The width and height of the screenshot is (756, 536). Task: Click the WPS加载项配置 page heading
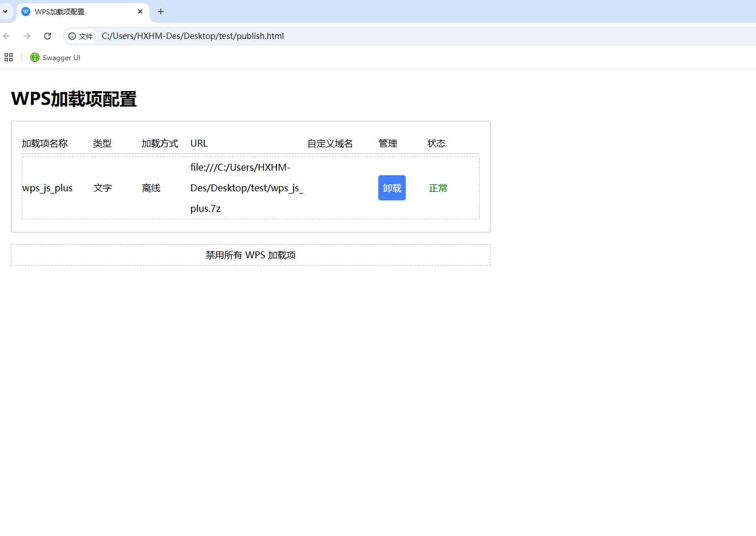[x=74, y=98]
